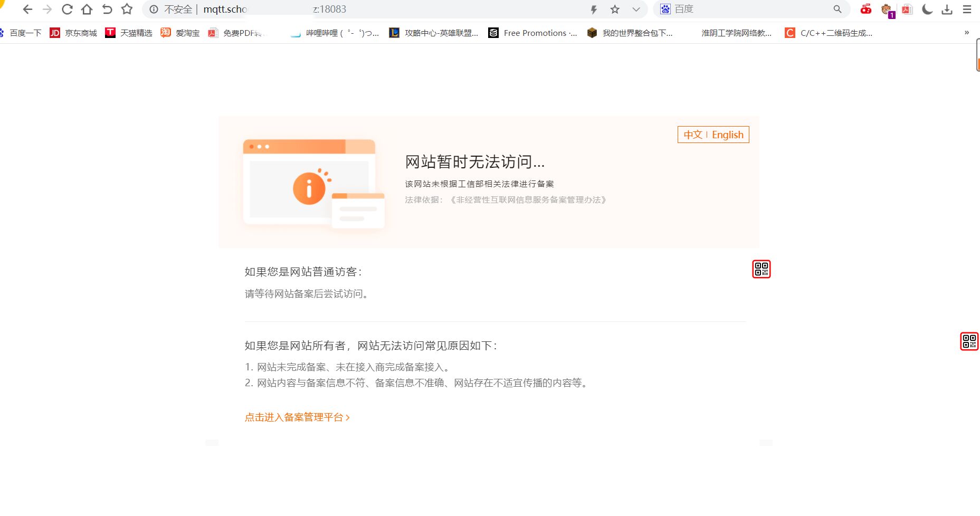Click the QR code icon beside the visitor heading
This screenshot has width=980, height=516.
(x=762, y=269)
